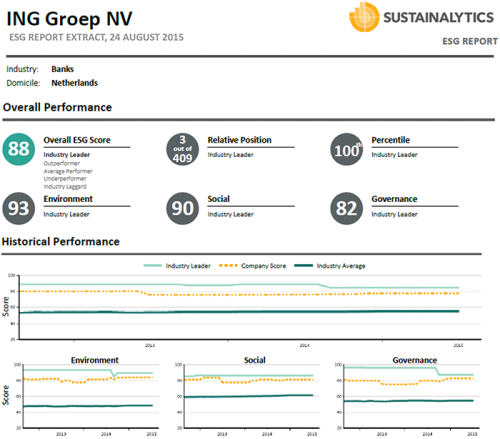Click Industry Leader under the Social score
The height and width of the screenshot is (439, 500).
click(231, 214)
